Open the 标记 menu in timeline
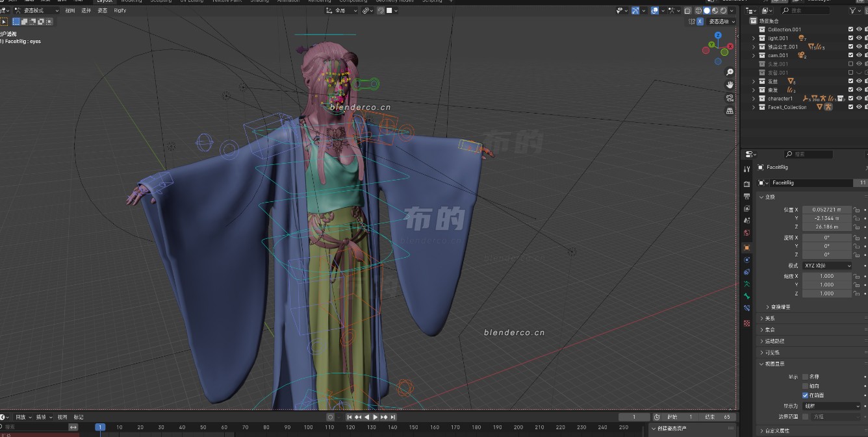Viewport: 868px width, 437px height. coord(79,417)
